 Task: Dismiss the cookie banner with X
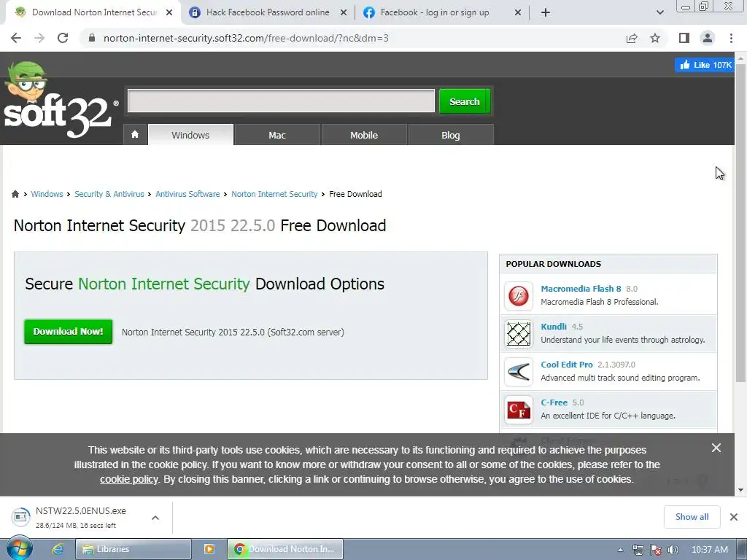click(716, 448)
